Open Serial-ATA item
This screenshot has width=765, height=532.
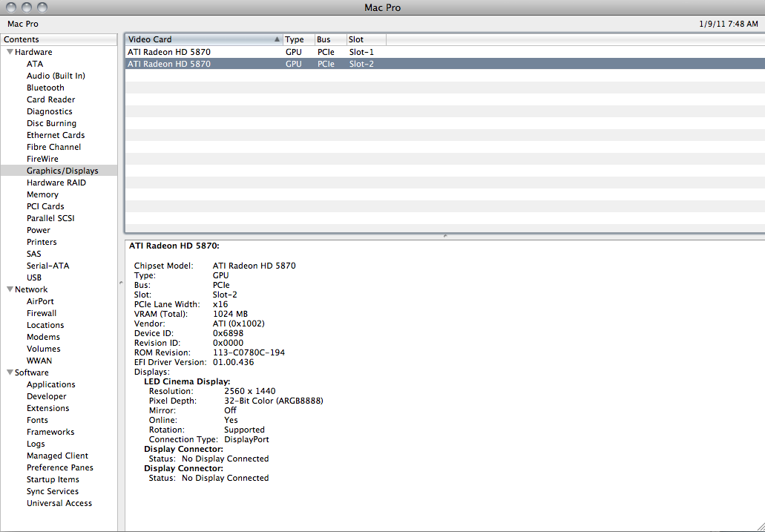[x=47, y=266]
